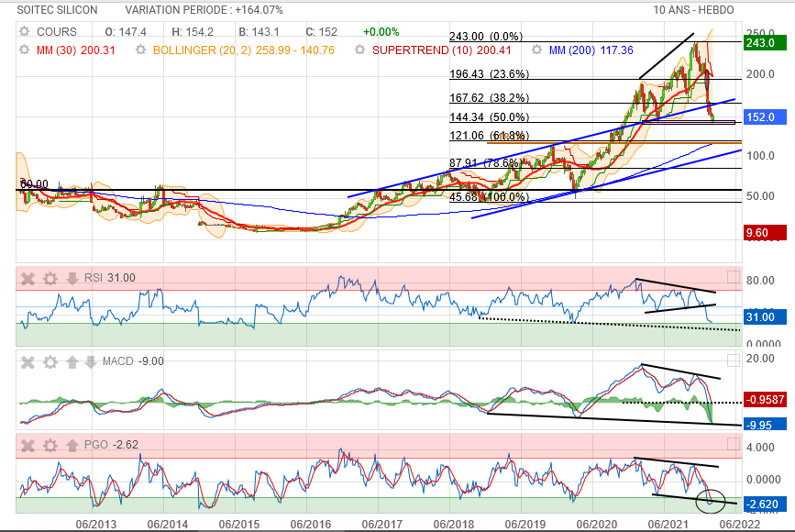Click the SUPERTREND (10) label
The height and width of the screenshot is (532, 795).
point(441,50)
